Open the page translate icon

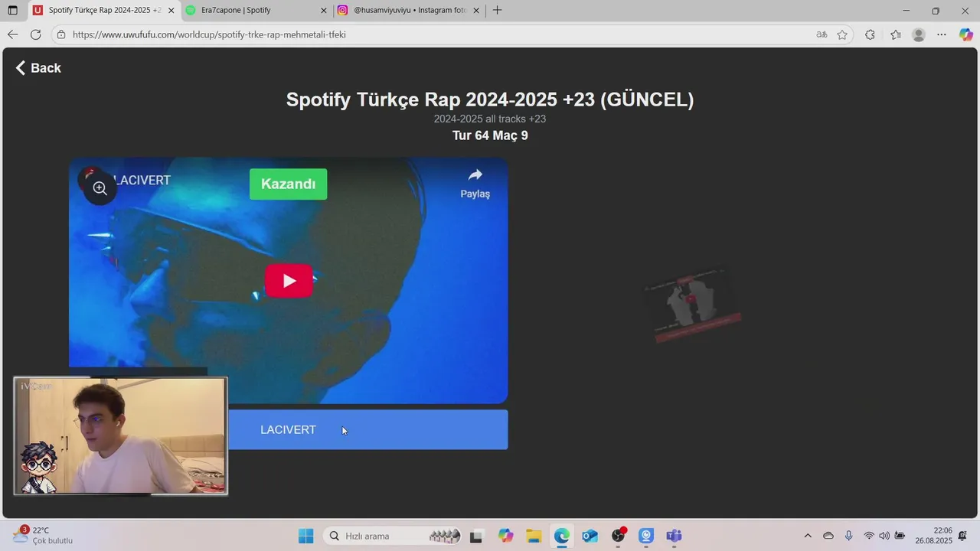[x=822, y=34]
